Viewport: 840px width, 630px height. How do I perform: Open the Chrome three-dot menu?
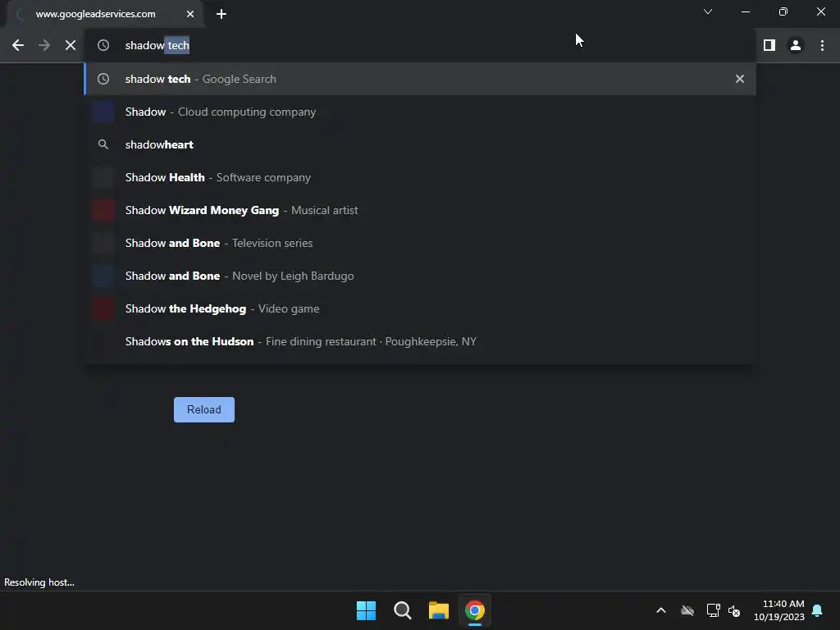(x=822, y=46)
